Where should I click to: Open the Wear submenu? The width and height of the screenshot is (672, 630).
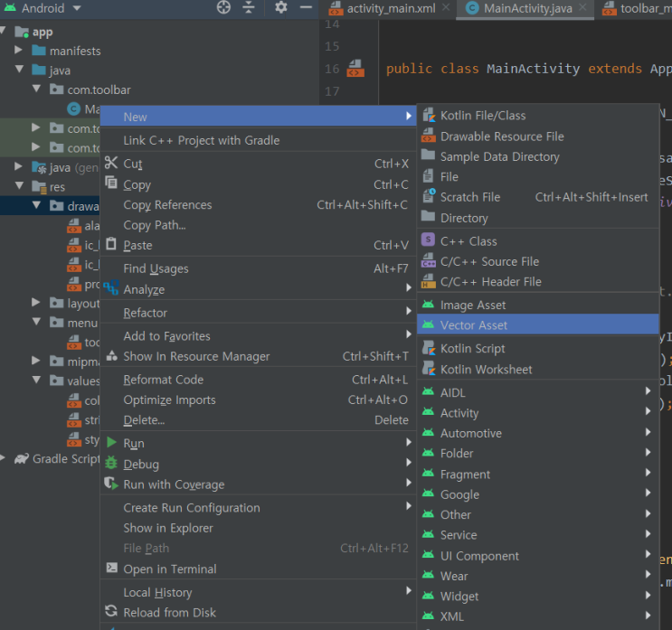pos(537,576)
